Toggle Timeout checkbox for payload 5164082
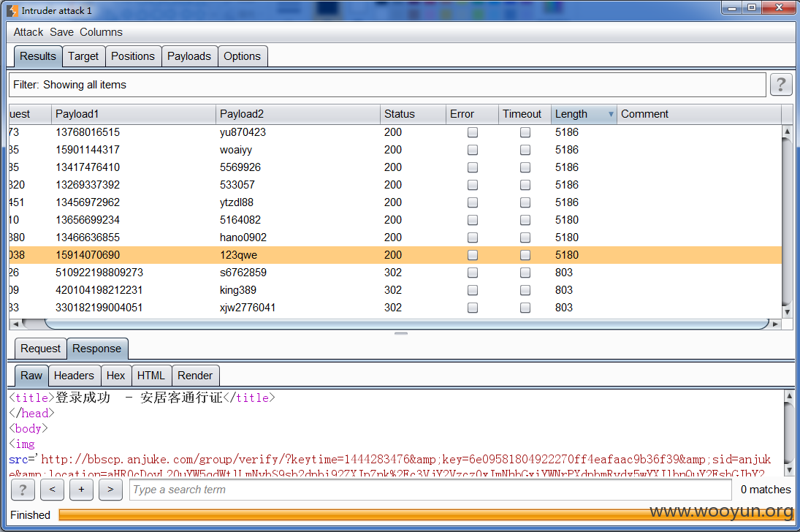The height and width of the screenshot is (532, 800). coord(525,220)
